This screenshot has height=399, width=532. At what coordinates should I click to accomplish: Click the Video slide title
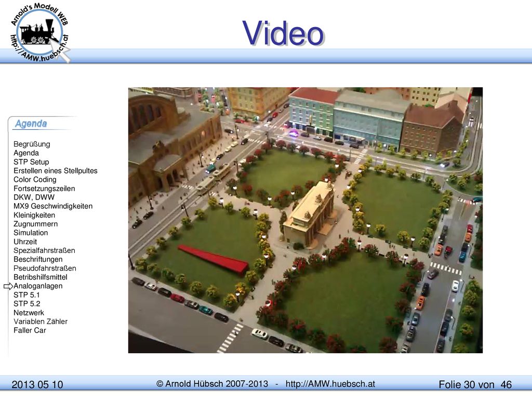(283, 33)
